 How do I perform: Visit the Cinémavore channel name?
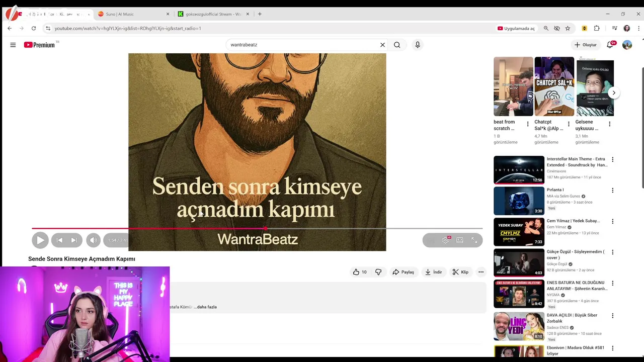[x=556, y=171]
